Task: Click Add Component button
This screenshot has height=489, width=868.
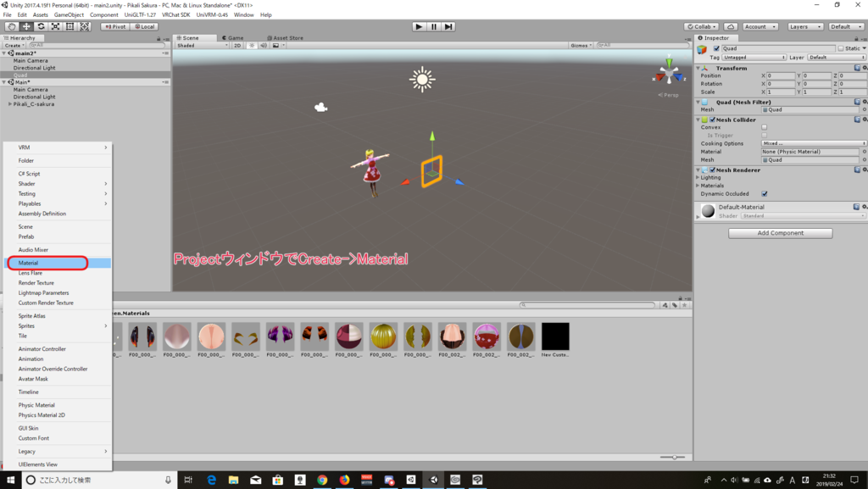Action: [x=780, y=233]
